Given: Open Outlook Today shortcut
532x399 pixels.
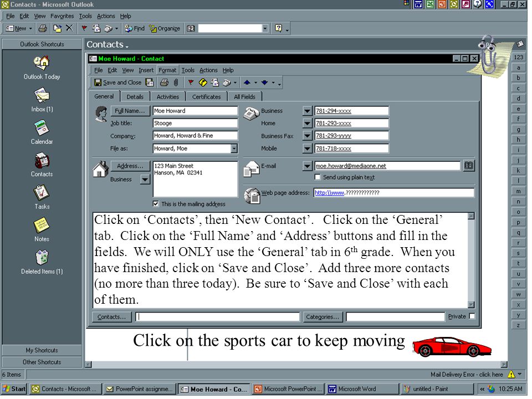Looking at the screenshot, I should [42, 68].
